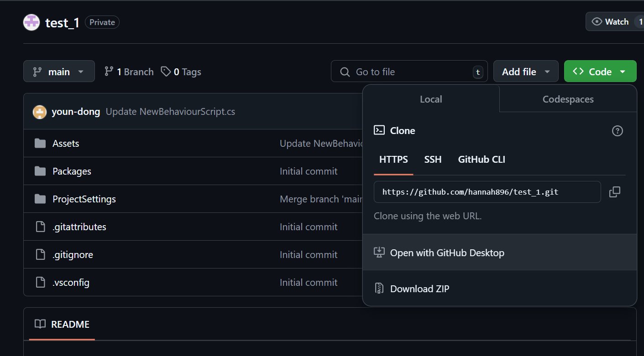The width and height of the screenshot is (644, 356).
Task: Click the Assets folder icon
Action: 40,144
